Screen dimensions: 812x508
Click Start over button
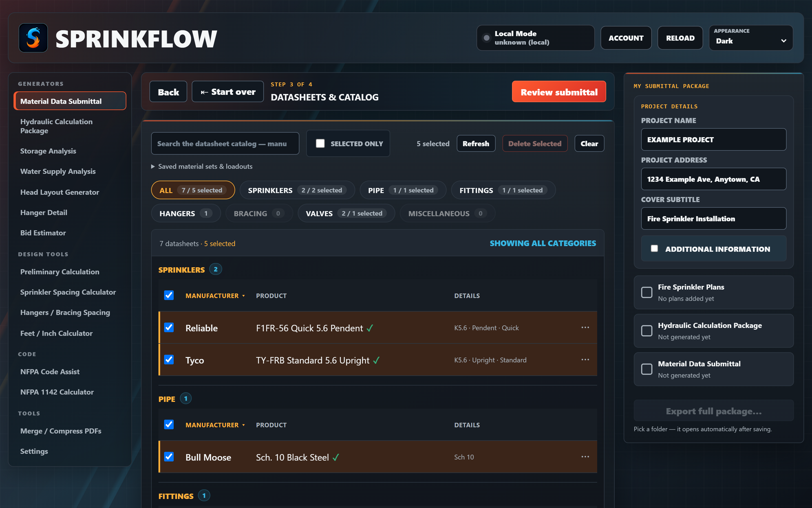click(228, 92)
